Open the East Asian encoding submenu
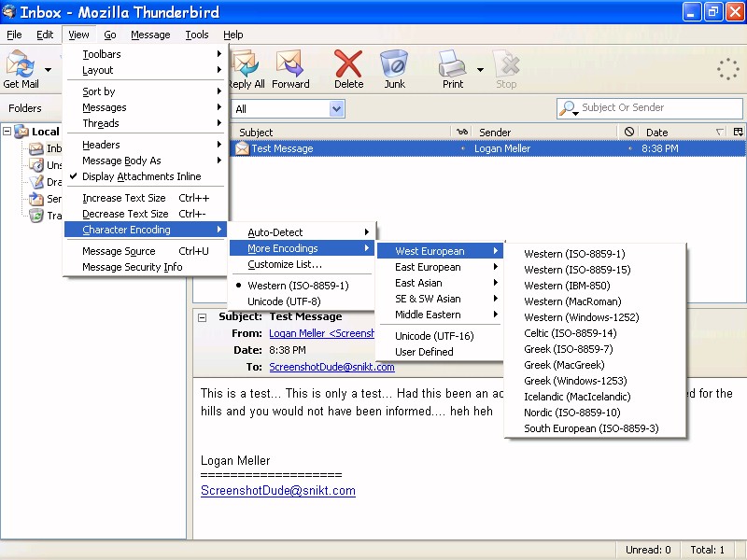The image size is (747, 560). 440,283
